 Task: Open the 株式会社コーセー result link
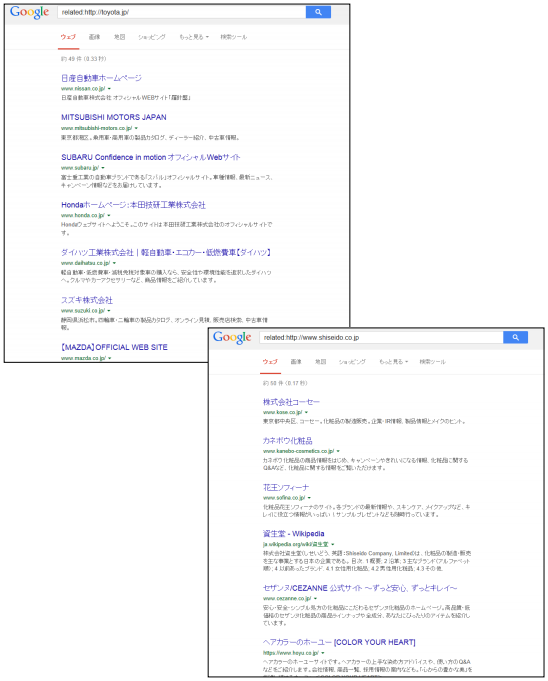click(x=291, y=402)
